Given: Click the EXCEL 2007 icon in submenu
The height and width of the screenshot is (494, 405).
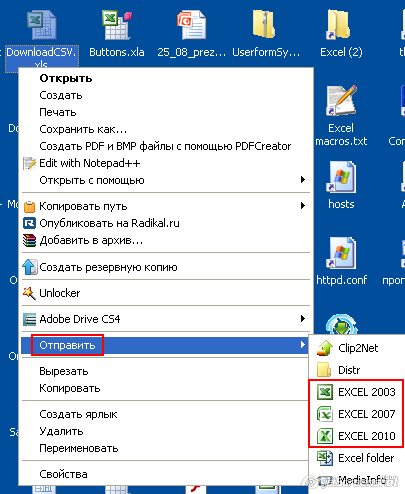Looking at the screenshot, I should 325,414.
